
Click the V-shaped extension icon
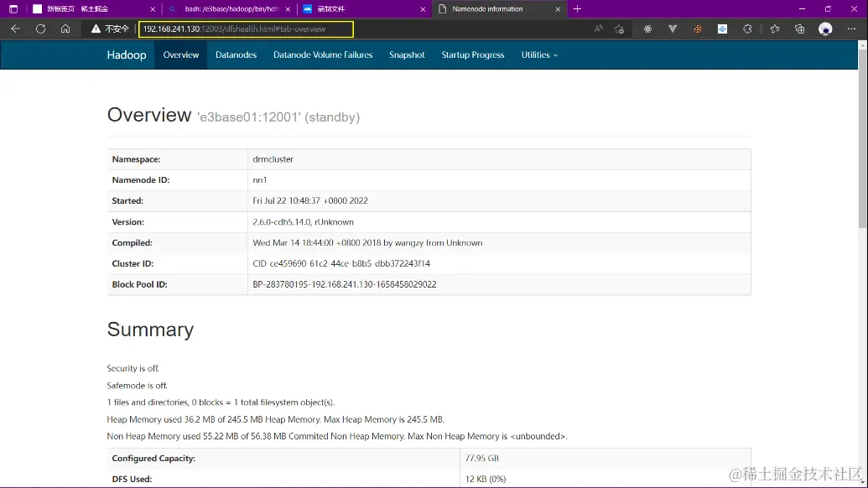673,29
